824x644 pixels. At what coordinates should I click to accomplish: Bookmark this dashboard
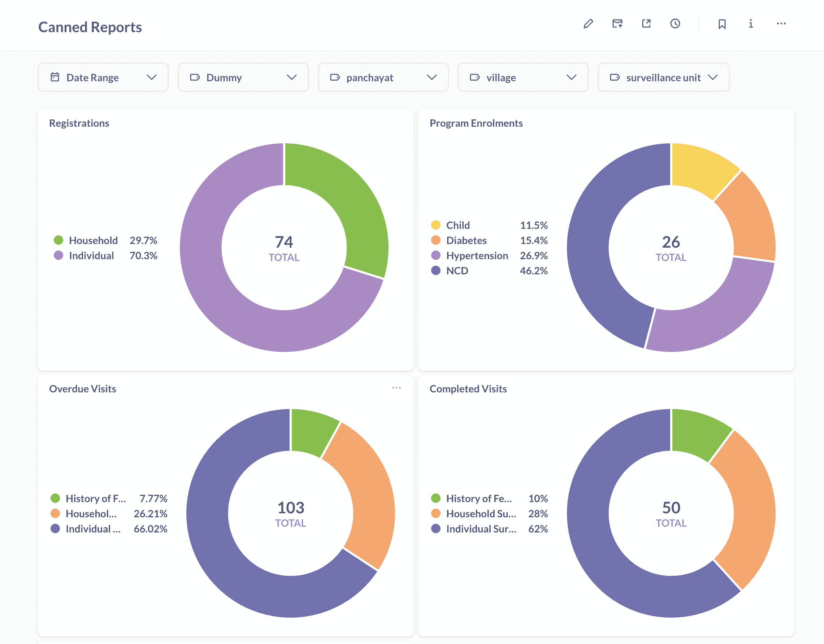(x=722, y=24)
